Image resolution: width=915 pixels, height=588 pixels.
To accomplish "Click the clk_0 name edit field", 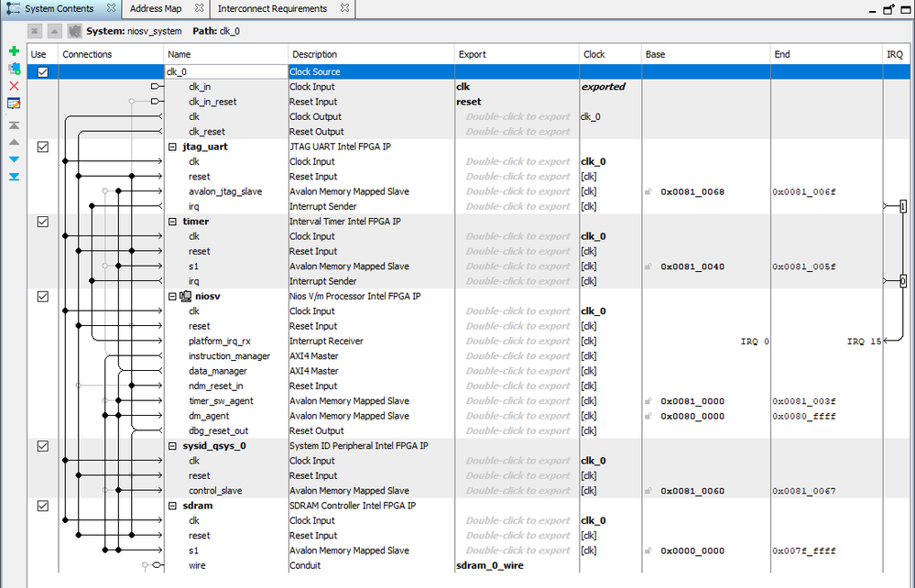I will coord(224,71).
